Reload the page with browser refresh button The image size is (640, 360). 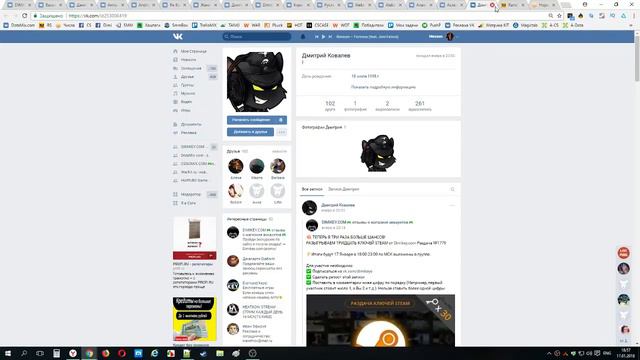coord(24,16)
